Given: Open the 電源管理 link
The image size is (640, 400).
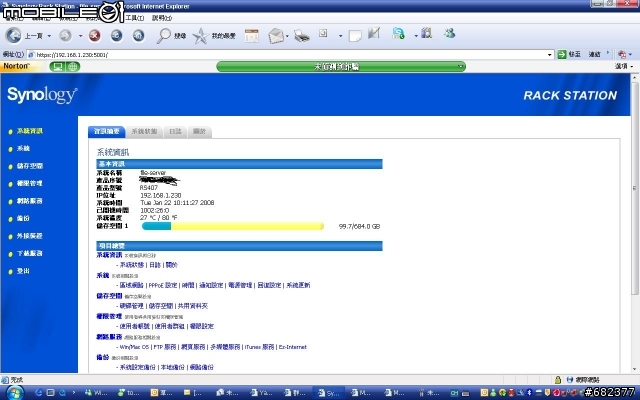Looking at the screenshot, I should point(240,285).
